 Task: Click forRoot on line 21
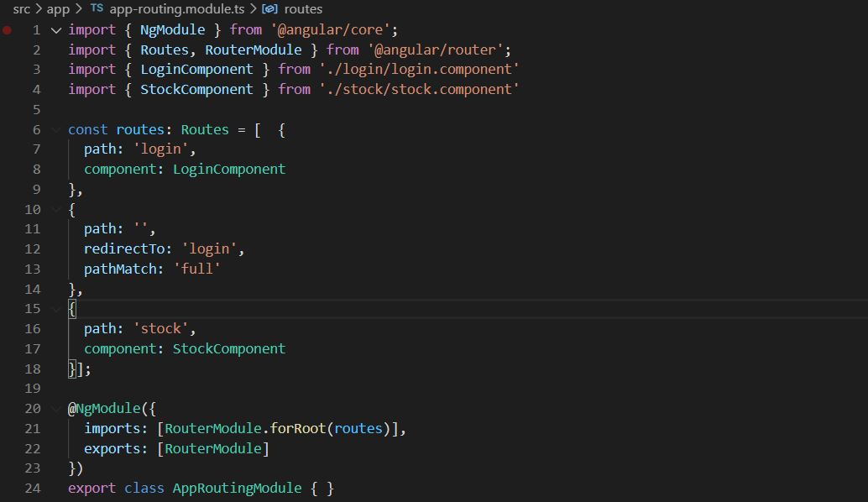click(x=298, y=429)
